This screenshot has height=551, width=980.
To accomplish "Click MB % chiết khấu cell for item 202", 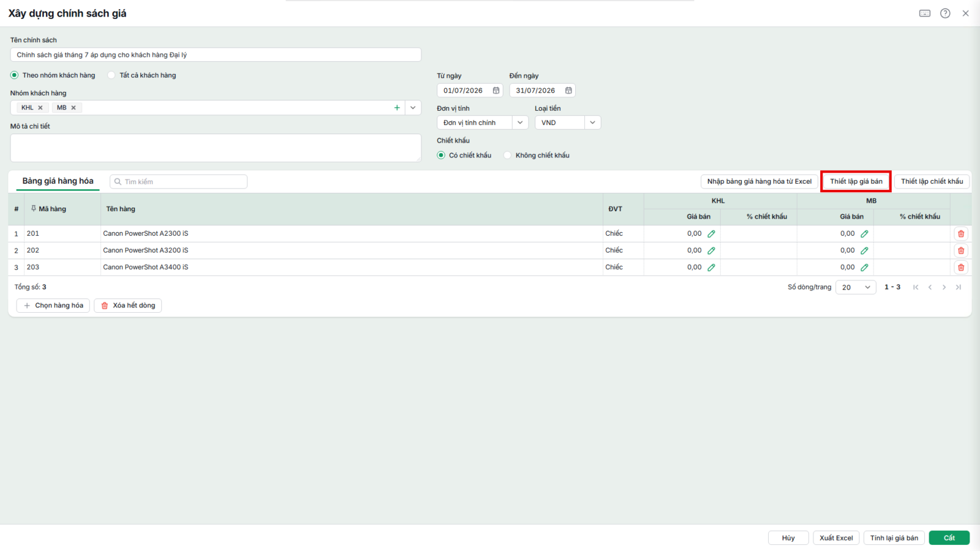I will click(912, 250).
